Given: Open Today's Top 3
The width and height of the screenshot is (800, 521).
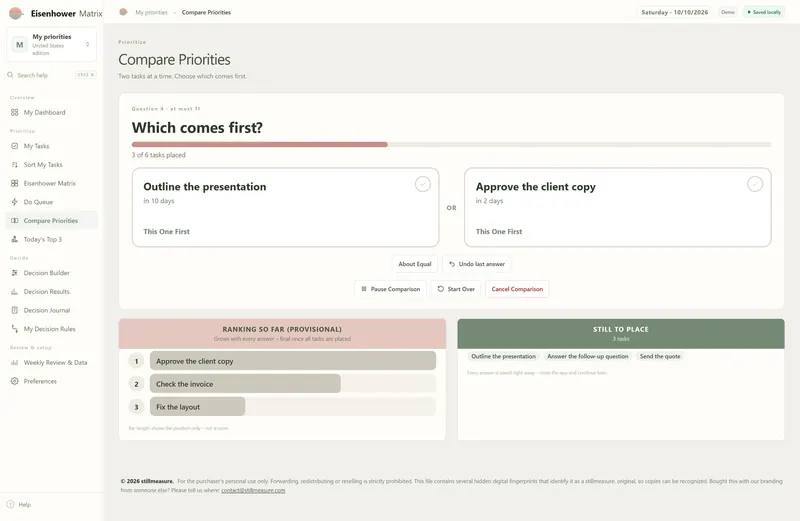Looking at the screenshot, I should tap(52, 239).
